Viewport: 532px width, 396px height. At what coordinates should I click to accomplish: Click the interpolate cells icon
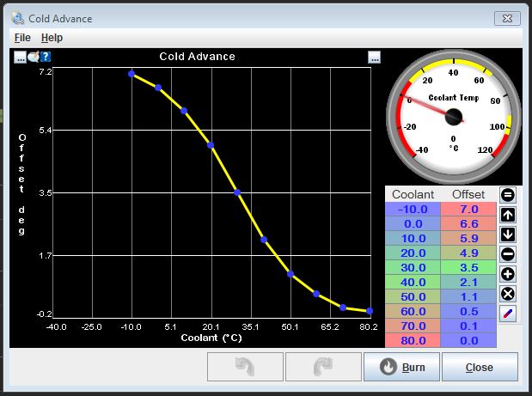click(508, 314)
